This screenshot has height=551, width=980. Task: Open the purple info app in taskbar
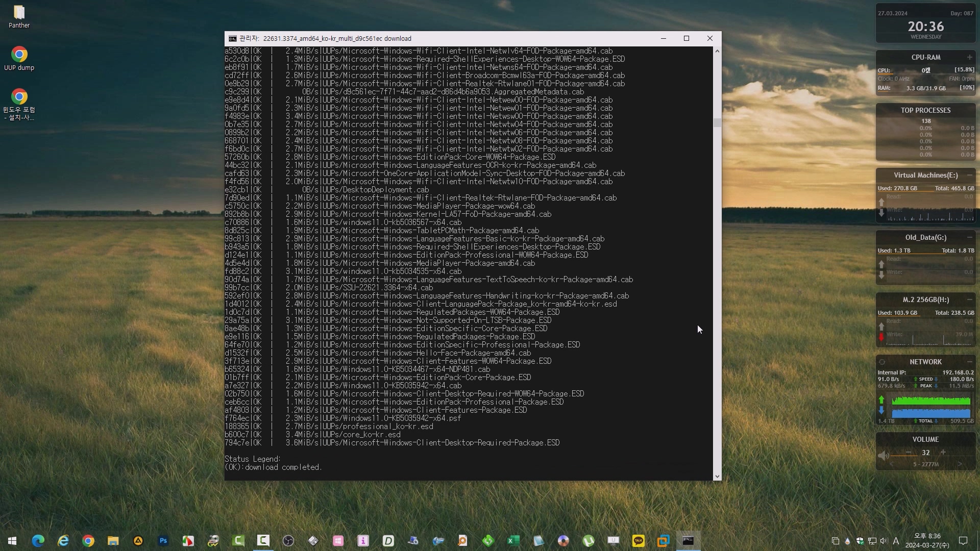[363, 541]
